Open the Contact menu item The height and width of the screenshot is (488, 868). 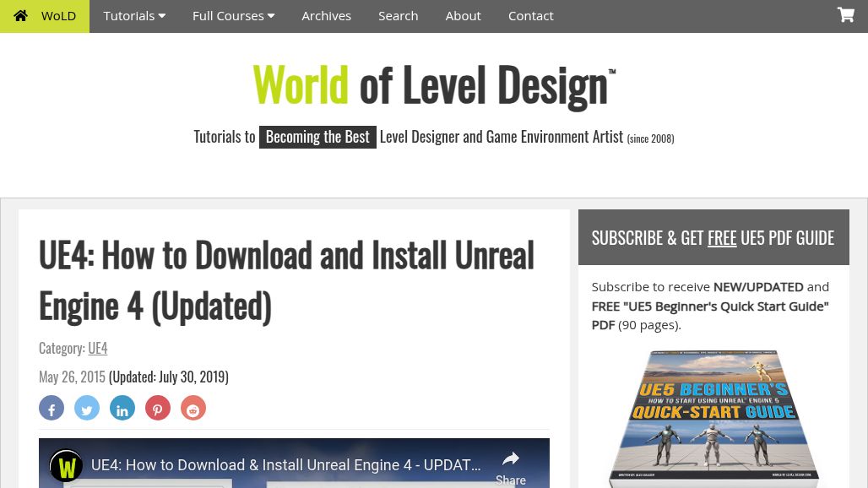coord(530,16)
